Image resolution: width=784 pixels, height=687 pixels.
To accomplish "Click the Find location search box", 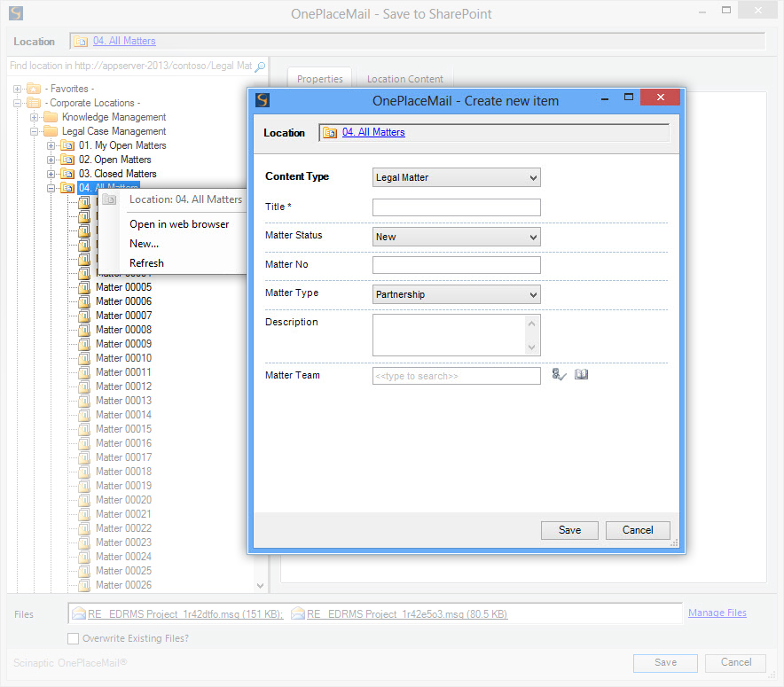I will pos(131,66).
